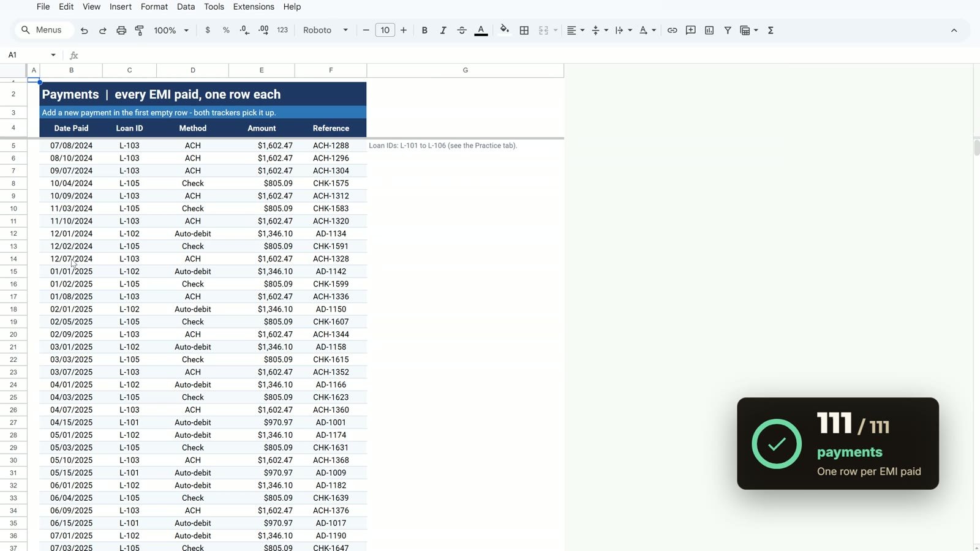Select the Date Paid header cell
Image resolution: width=980 pixels, height=551 pixels.
click(71, 128)
